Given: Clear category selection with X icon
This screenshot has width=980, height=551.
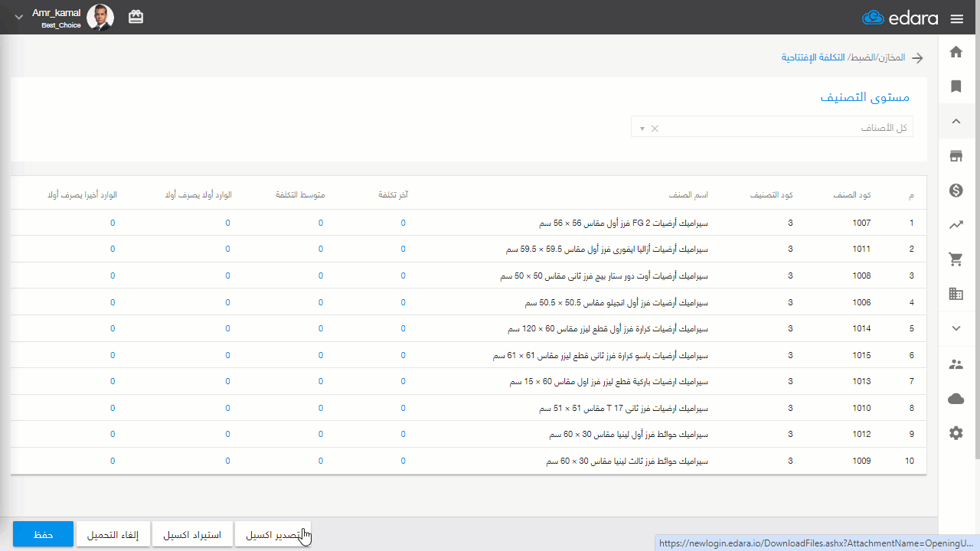Looking at the screenshot, I should pos(655,129).
